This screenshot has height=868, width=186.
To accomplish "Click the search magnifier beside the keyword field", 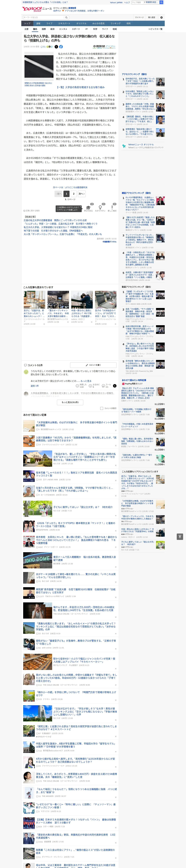I will (66, 18).
